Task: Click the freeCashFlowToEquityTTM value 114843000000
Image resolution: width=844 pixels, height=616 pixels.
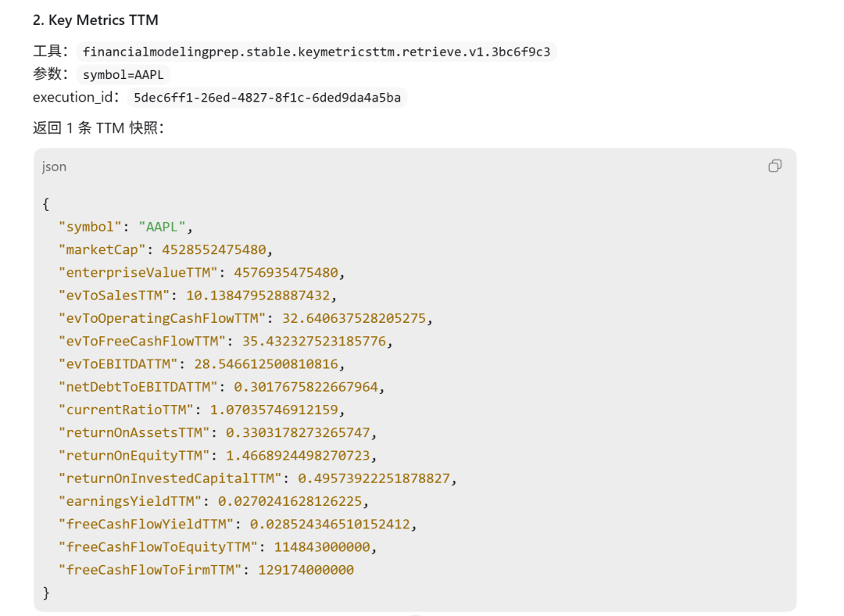Action: coord(322,547)
